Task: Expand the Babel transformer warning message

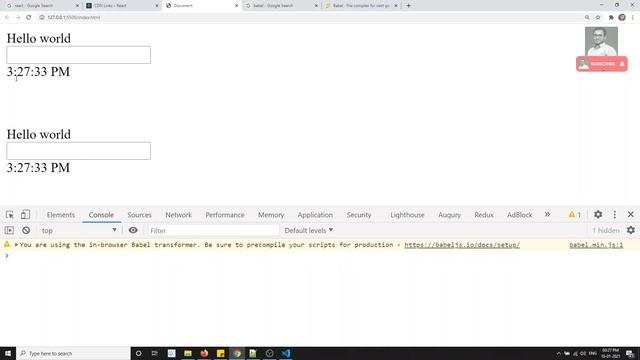Action: tap(16, 245)
